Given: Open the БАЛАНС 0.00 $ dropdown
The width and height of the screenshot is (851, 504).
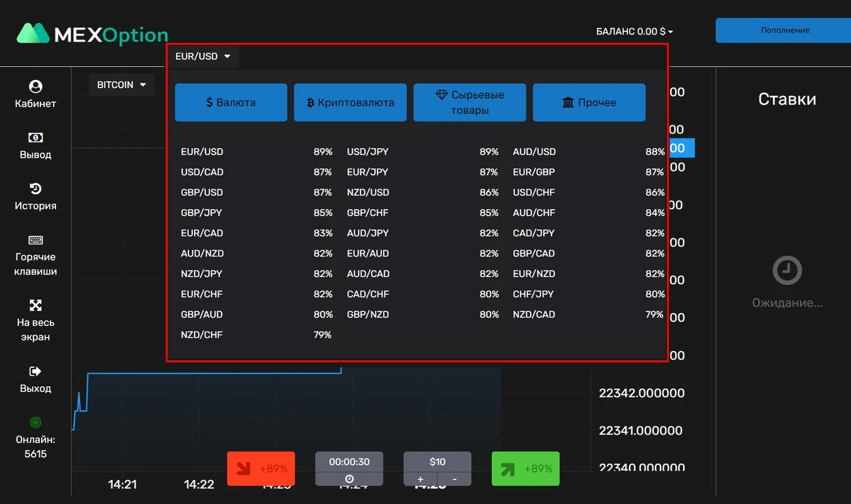Looking at the screenshot, I should tap(635, 31).
